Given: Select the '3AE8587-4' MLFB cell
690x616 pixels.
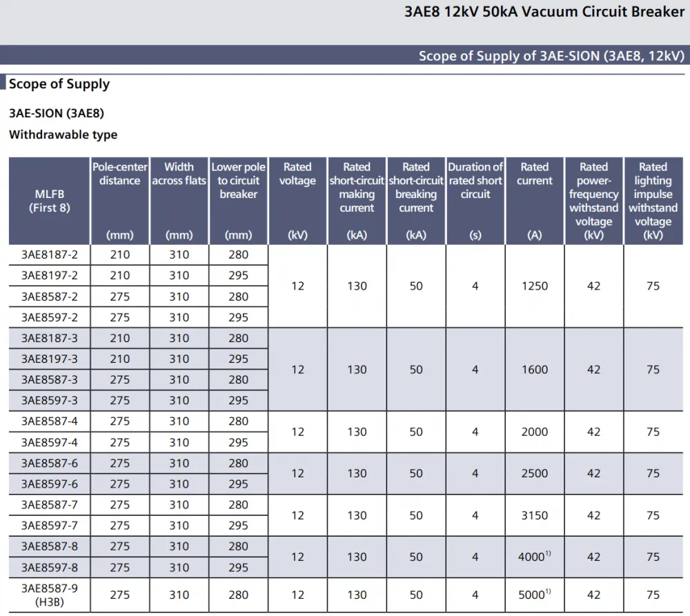Looking at the screenshot, I should click(x=49, y=421).
